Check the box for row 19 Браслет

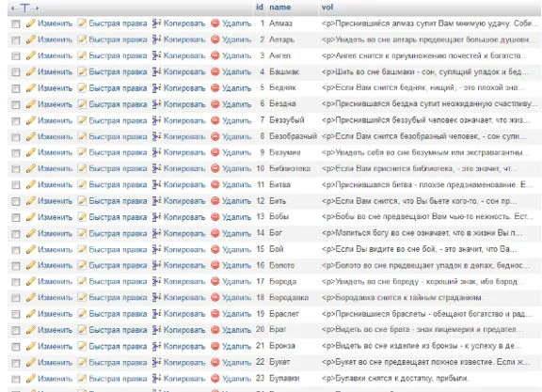click(x=16, y=314)
